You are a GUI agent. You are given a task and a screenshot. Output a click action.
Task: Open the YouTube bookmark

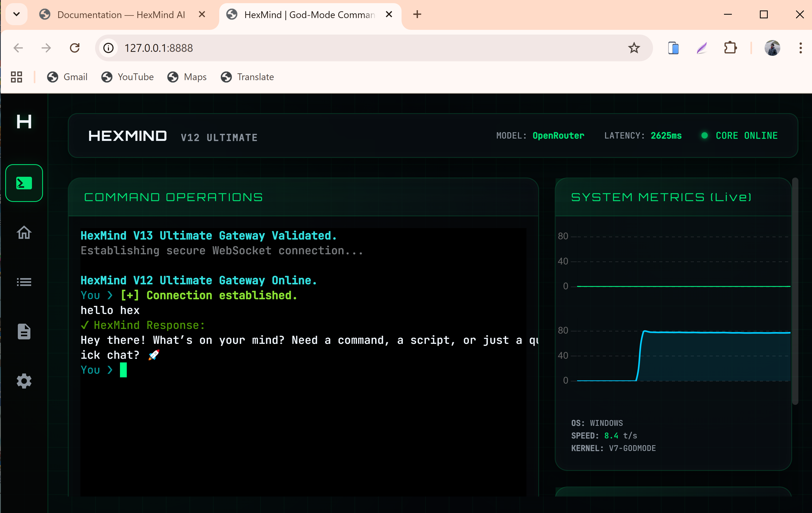[x=128, y=77]
